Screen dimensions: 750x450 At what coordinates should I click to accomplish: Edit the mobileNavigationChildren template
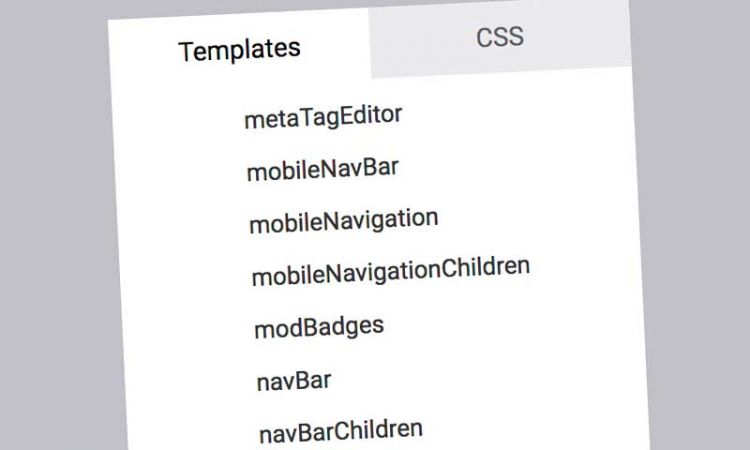(390, 270)
